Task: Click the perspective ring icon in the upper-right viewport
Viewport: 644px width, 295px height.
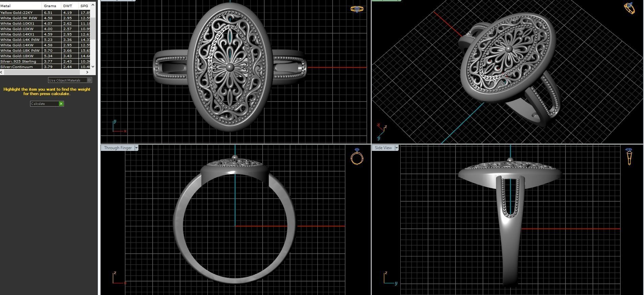Action: point(629,8)
